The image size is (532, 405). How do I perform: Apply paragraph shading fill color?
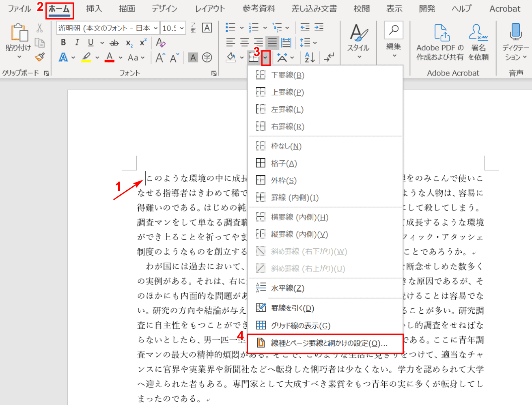231,58
